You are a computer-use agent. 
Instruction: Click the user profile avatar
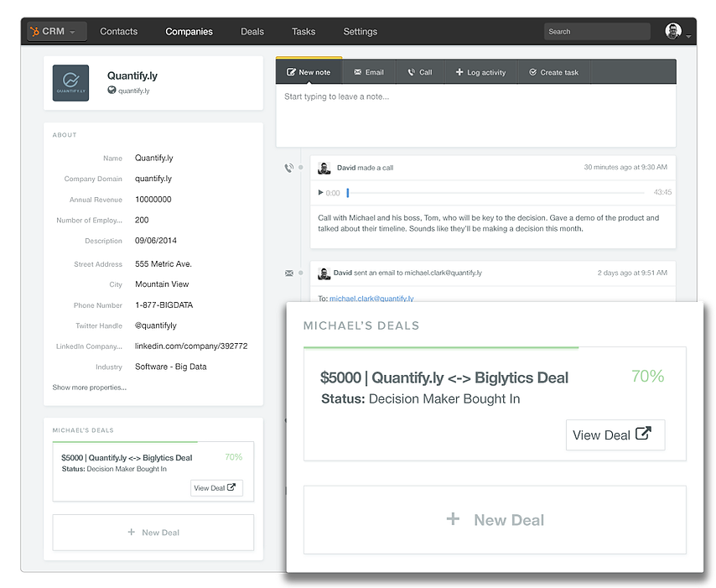pos(673,31)
